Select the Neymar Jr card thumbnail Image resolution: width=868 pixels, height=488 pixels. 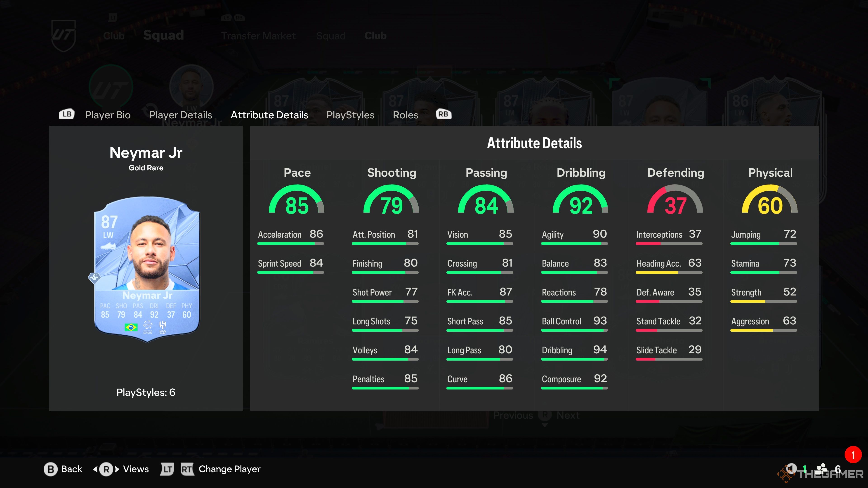pos(146,274)
